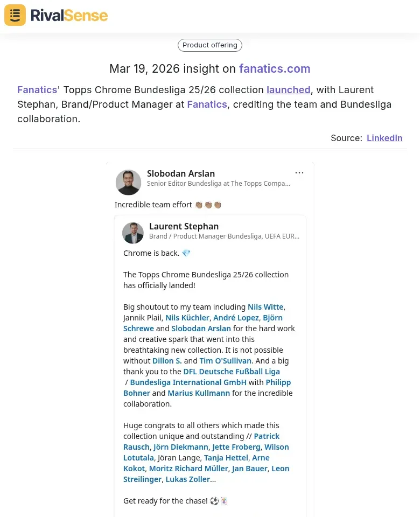This screenshot has height=517, width=420.
Task: Open Nils Witte's profile mention
Action: [x=265, y=307]
